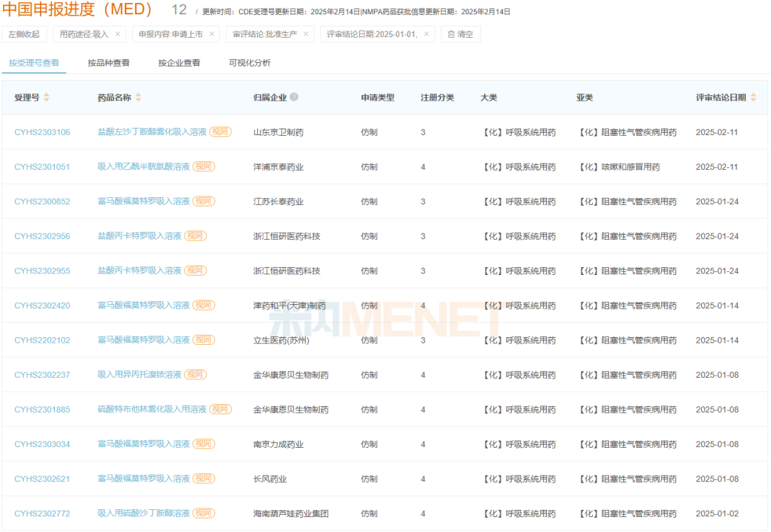Sort by 药品名称 column arrows
Viewport: 771px width, 532px height.
tap(138, 97)
